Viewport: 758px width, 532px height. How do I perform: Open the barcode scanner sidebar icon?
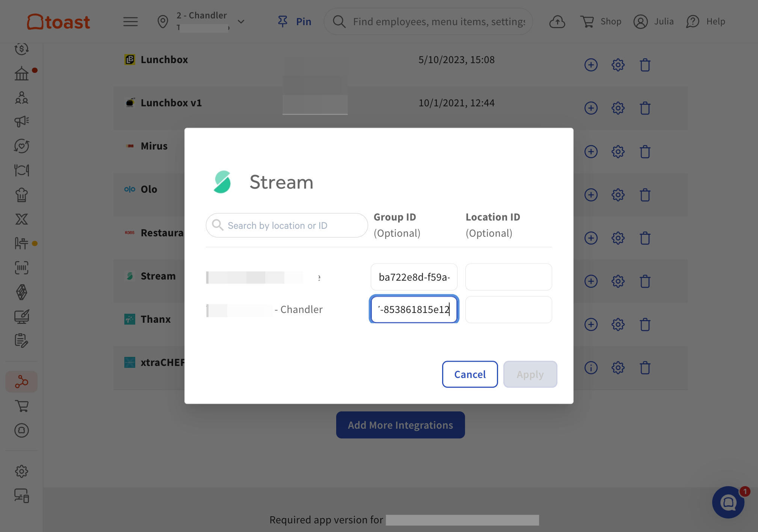click(22, 268)
